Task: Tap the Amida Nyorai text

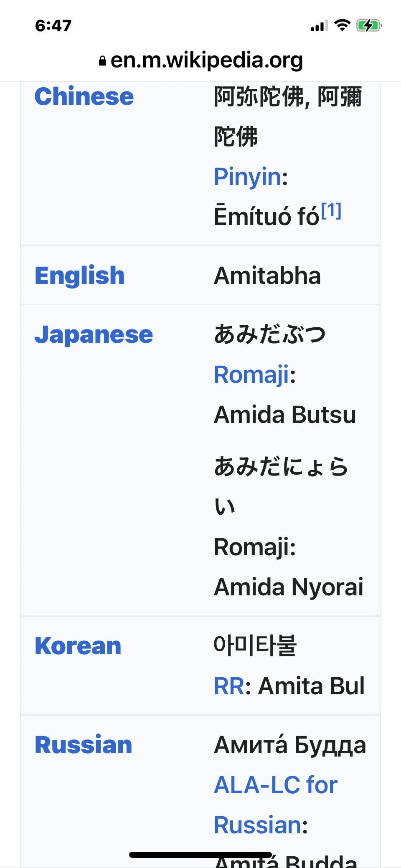Action: pos(289,587)
